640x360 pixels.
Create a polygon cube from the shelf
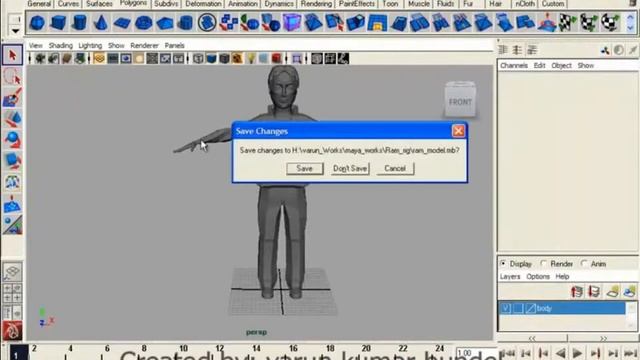click(58, 23)
